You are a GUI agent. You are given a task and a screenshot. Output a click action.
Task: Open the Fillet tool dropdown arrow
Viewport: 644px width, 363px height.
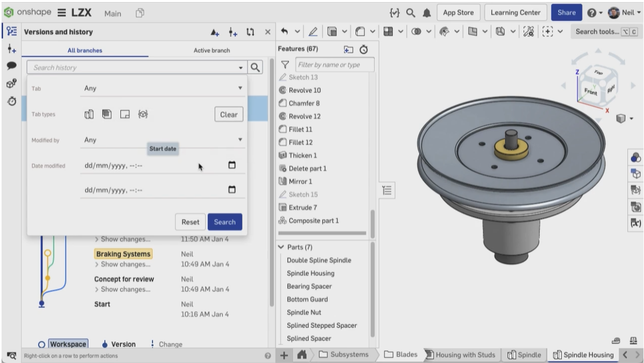coord(373,32)
